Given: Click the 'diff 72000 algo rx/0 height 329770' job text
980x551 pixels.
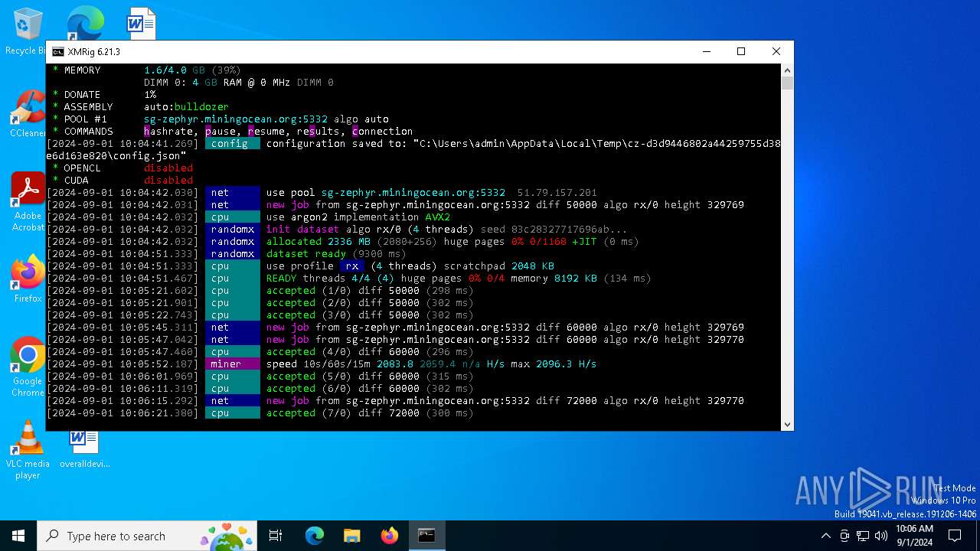Looking at the screenshot, I should [640, 401].
